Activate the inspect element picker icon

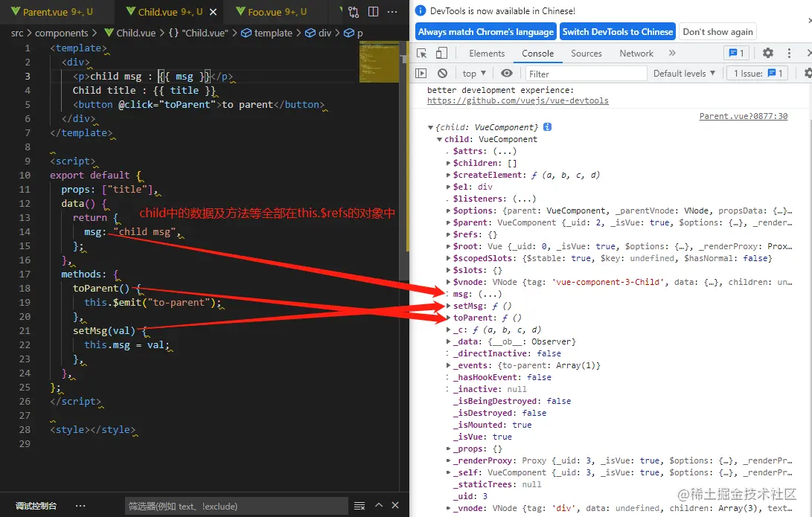coord(421,54)
